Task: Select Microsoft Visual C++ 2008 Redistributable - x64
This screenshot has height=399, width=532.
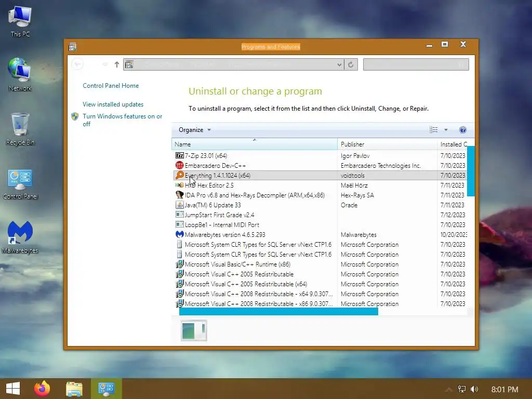Action: coord(320,294)
